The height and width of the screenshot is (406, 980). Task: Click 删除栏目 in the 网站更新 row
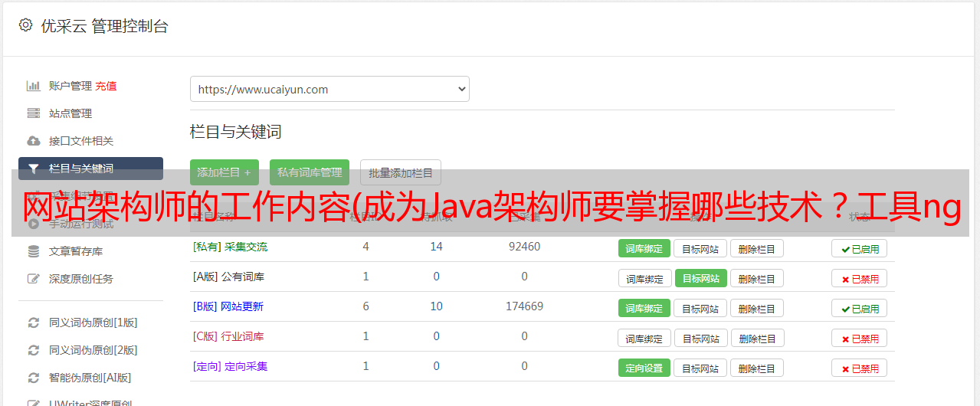(757, 308)
